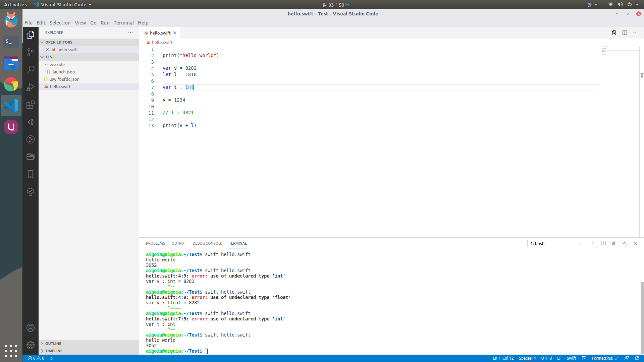Toggle notifications bell in status bar
The width and height of the screenshot is (644, 362).
pyautogui.click(x=637, y=358)
